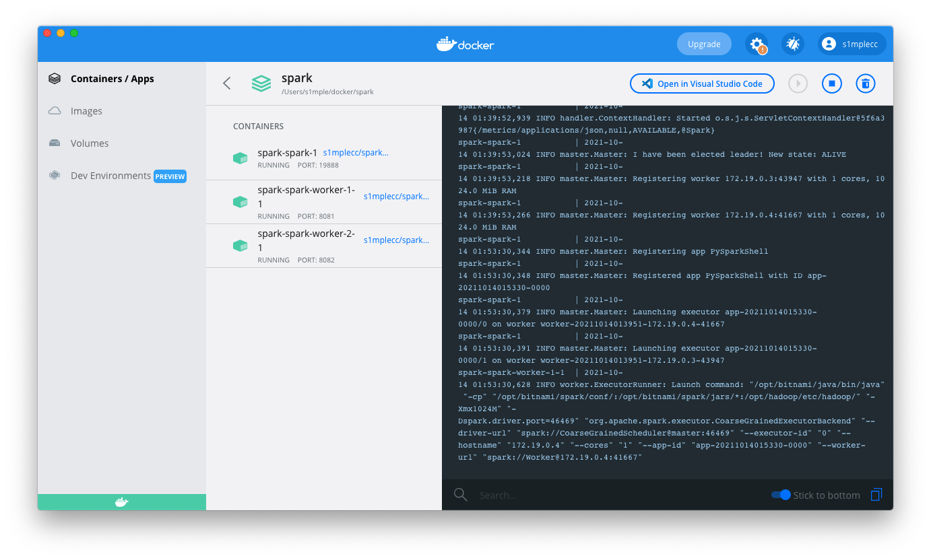
Task: Select the Images sidebar section
Action: point(86,110)
